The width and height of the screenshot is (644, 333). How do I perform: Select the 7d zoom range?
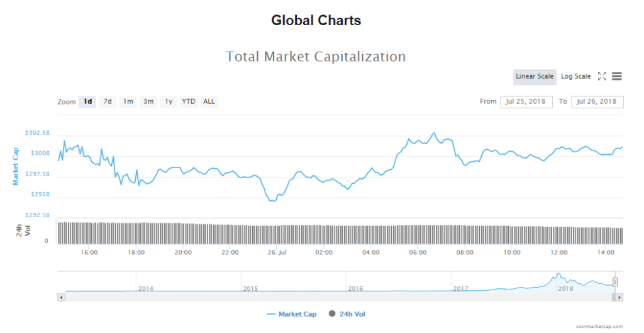[108, 101]
